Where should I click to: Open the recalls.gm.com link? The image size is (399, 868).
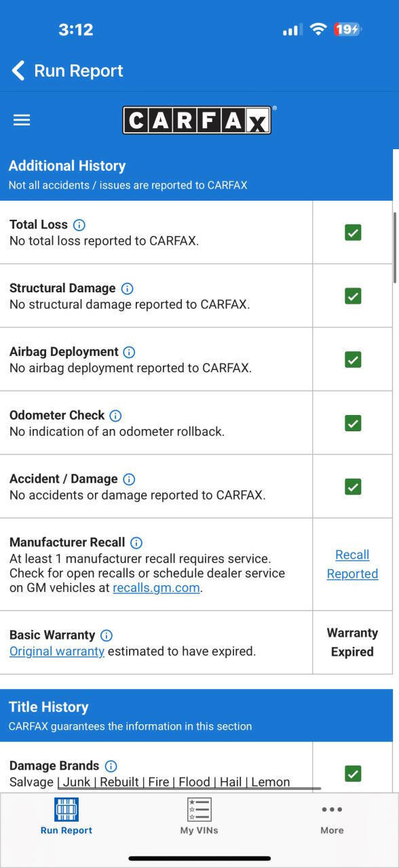click(156, 588)
